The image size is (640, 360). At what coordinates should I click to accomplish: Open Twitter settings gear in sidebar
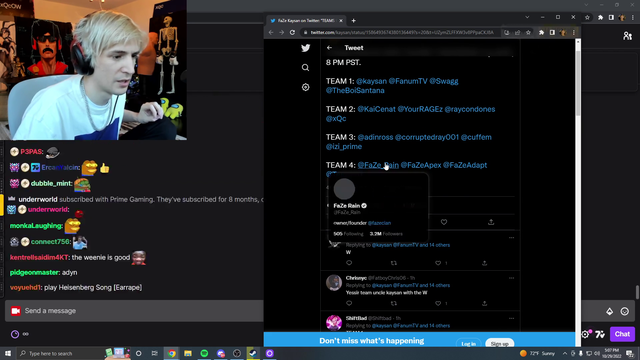(x=305, y=87)
